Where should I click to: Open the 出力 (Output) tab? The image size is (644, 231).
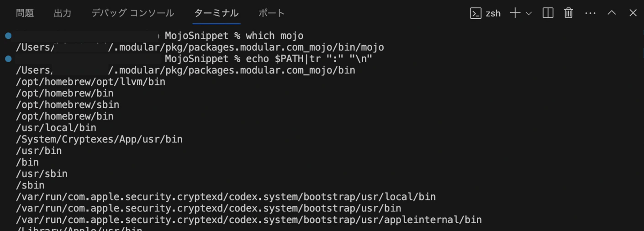click(x=63, y=13)
